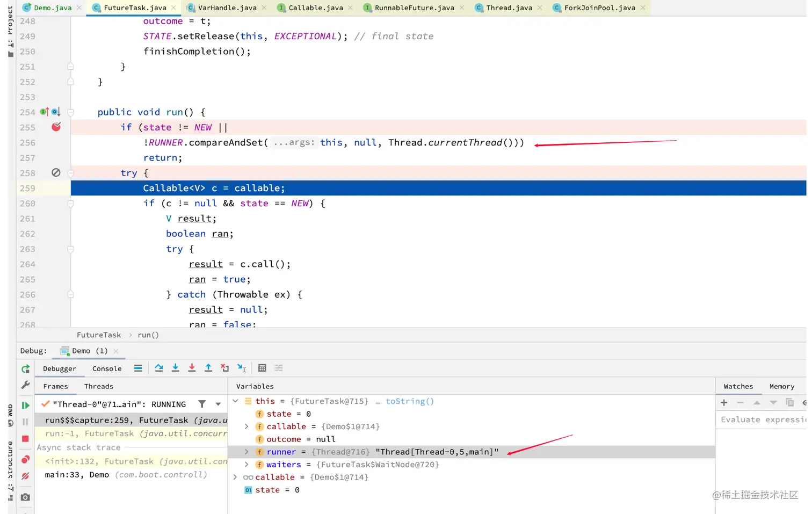
Task: Click into the Evaluate expression field
Action: 763,419
